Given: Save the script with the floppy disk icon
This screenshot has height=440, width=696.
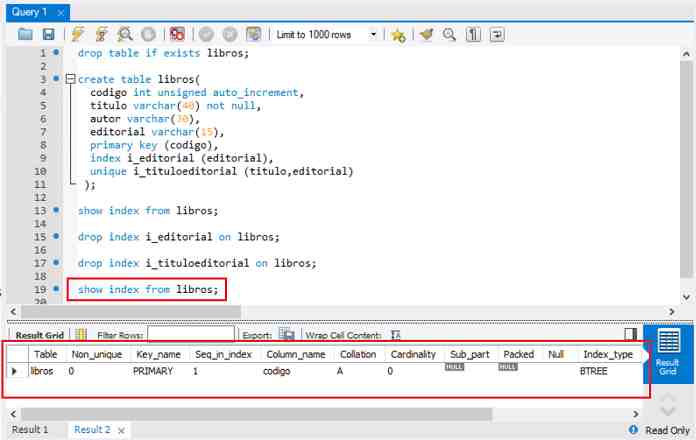Looking at the screenshot, I should click(x=47, y=34).
